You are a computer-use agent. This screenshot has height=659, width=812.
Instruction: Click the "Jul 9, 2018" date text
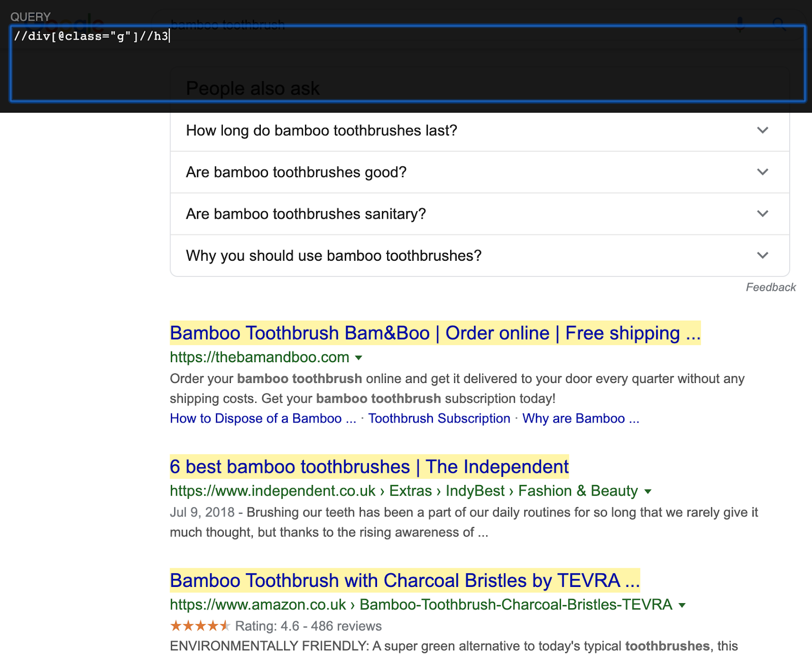coord(202,512)
